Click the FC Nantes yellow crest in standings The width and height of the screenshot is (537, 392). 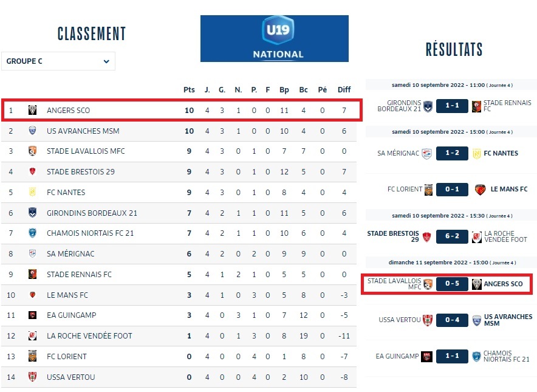point(33,193)
